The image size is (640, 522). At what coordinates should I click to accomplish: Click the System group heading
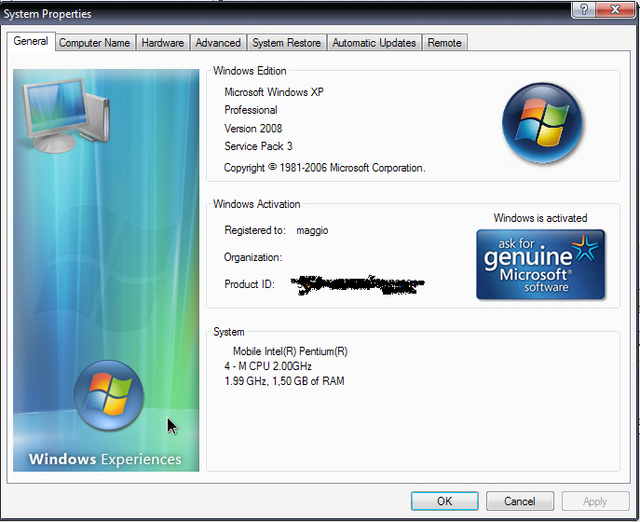pyautogui.click(x=229, y=332)
